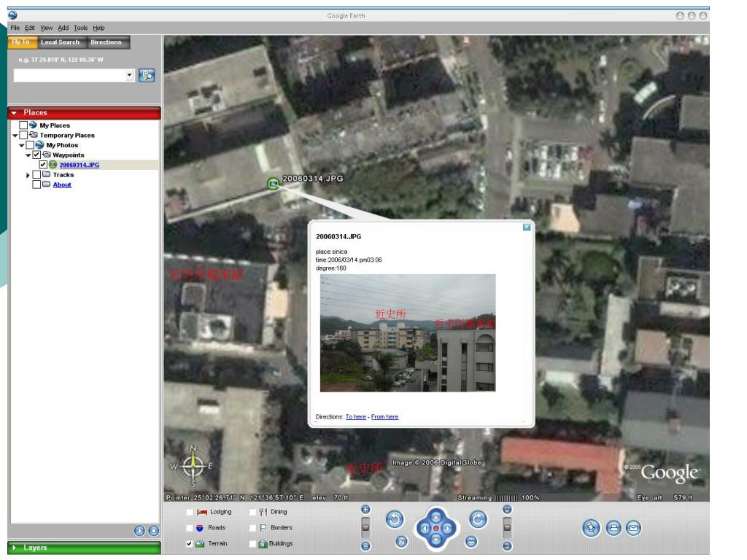The width and height of the screenshot is (747, 560).
Task: Pan map up with arrow
Action: coord(436,517)
